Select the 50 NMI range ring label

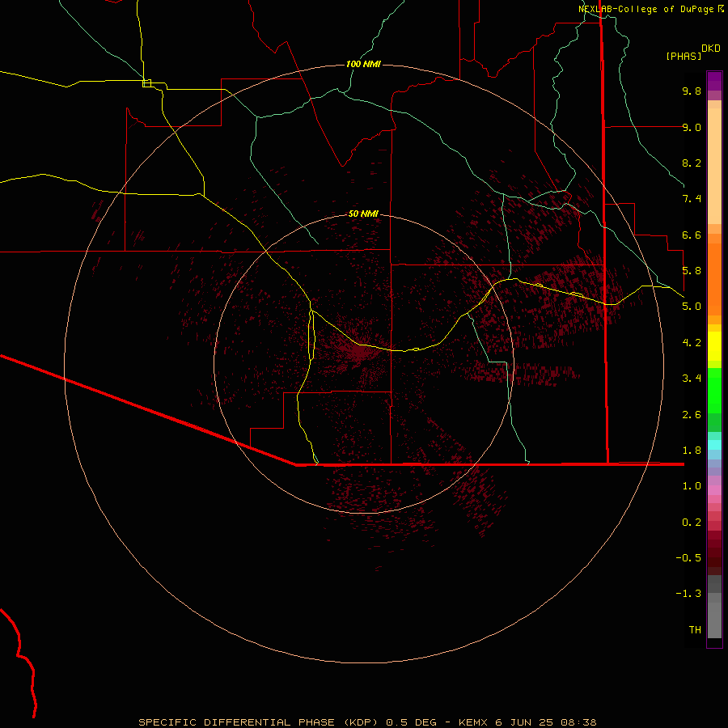coord(363,214)
